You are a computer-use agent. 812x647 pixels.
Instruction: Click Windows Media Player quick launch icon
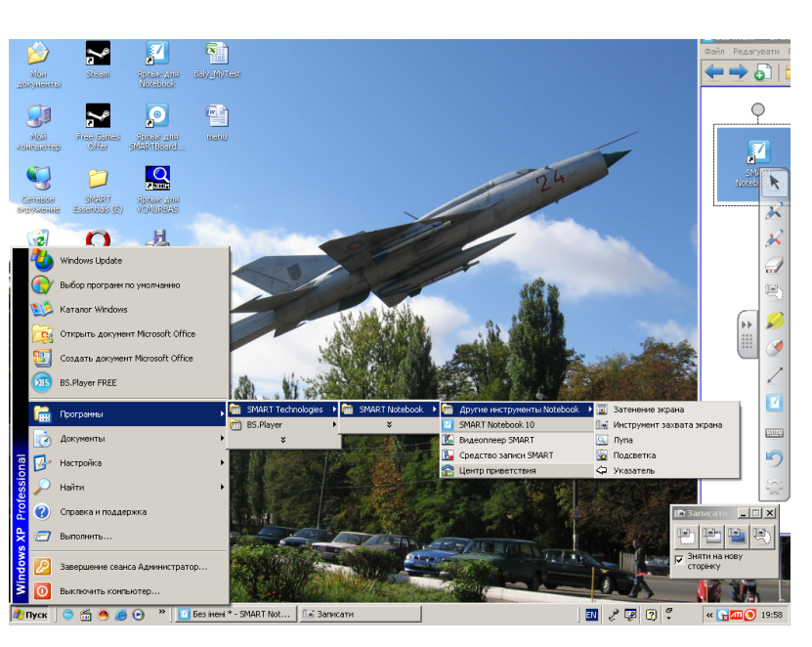point(139,615)
